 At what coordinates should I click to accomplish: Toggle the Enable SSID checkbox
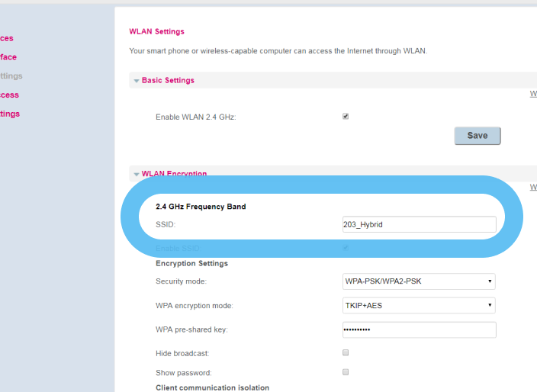click(x=346, y=248)
